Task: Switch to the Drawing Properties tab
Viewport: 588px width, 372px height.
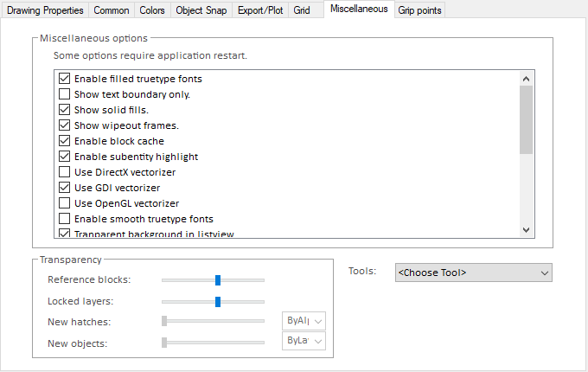Action: [x=45, y=10]
